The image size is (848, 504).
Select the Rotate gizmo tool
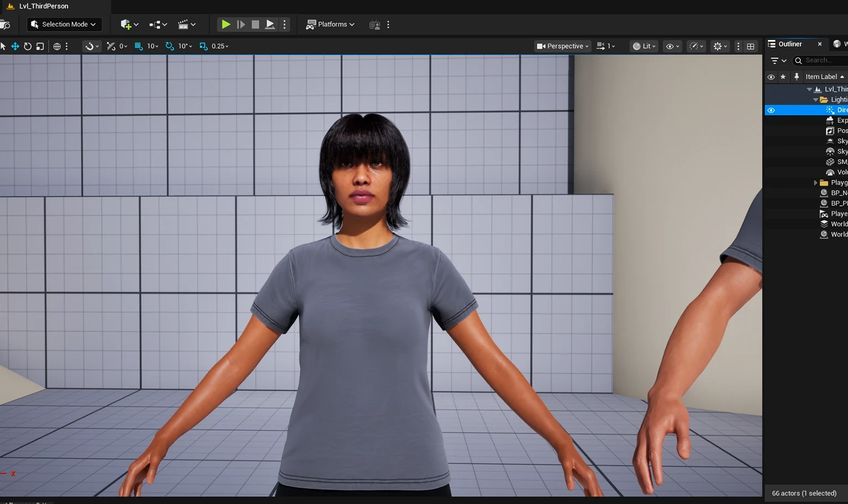point(28,46)
